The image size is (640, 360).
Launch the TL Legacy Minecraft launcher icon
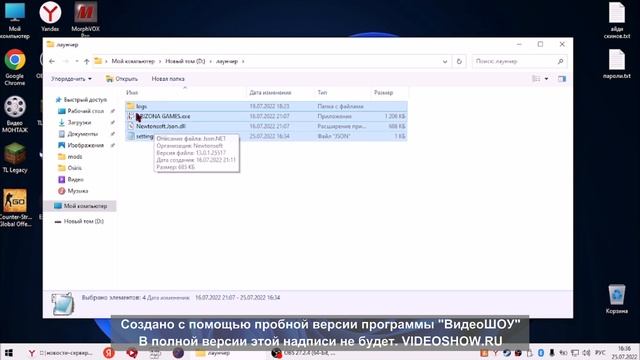click(15, 158)
